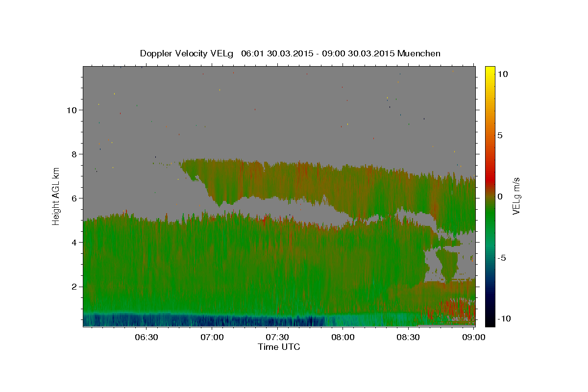Click the height axis label 6
The height and width of the screenshot is (392, 588).
73,198
